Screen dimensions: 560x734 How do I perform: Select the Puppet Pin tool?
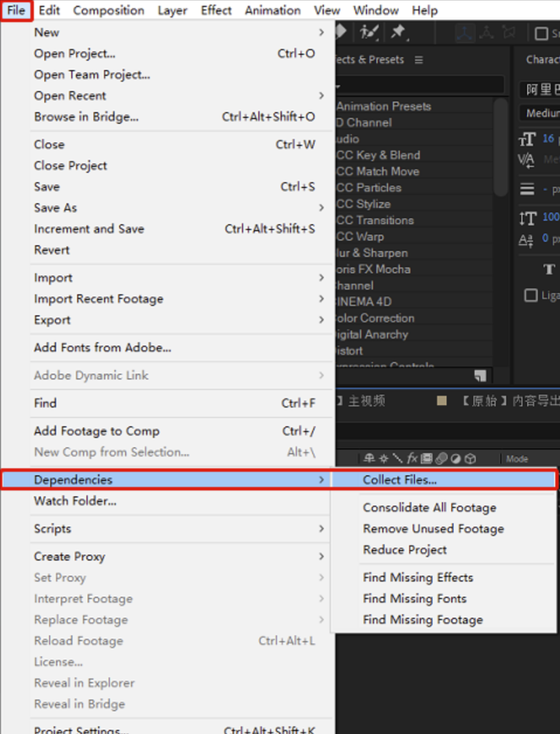(399, 32)
